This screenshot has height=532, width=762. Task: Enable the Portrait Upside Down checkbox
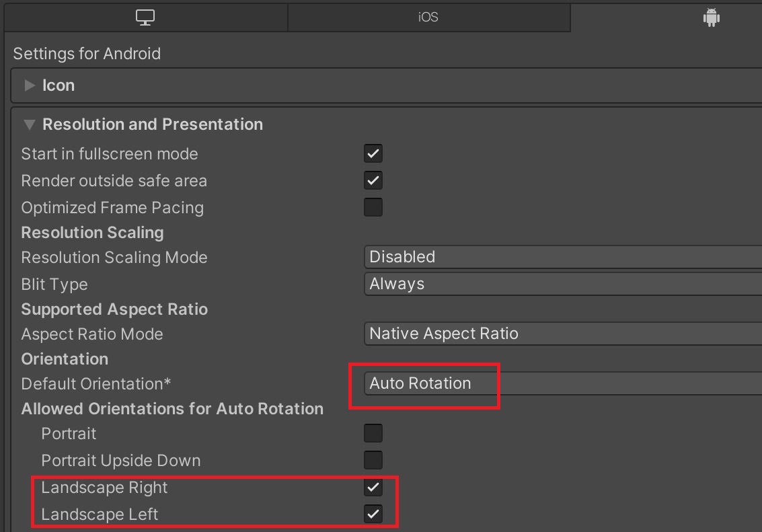[373, 460]
